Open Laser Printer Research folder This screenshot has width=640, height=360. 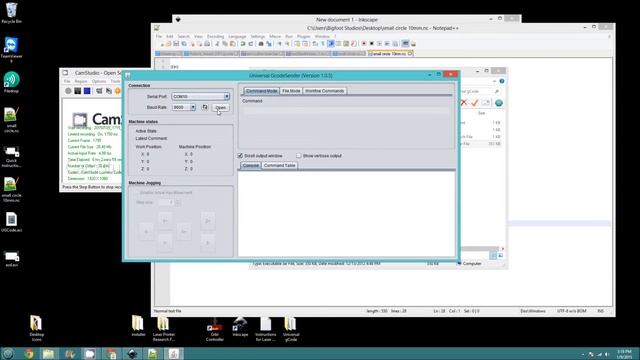pyautogui.click(x=163, y=329)
